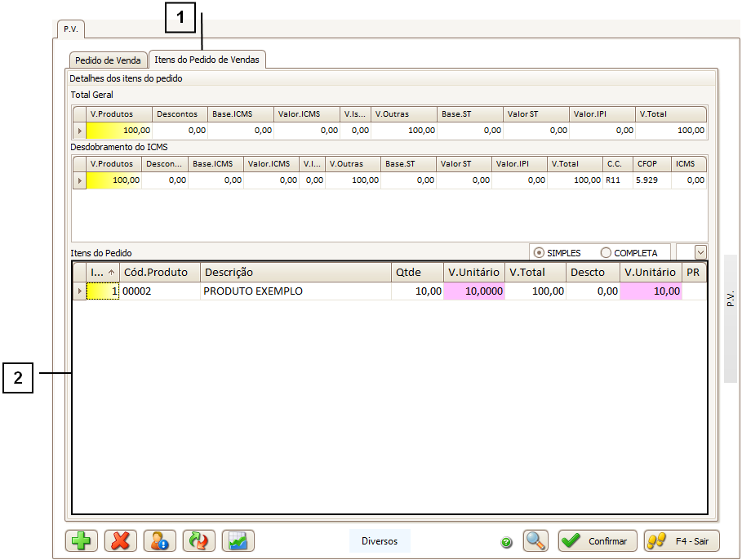This screenshot has height=560, width=742.
Task: Click the small green help icon
Action: click(506, 541)
